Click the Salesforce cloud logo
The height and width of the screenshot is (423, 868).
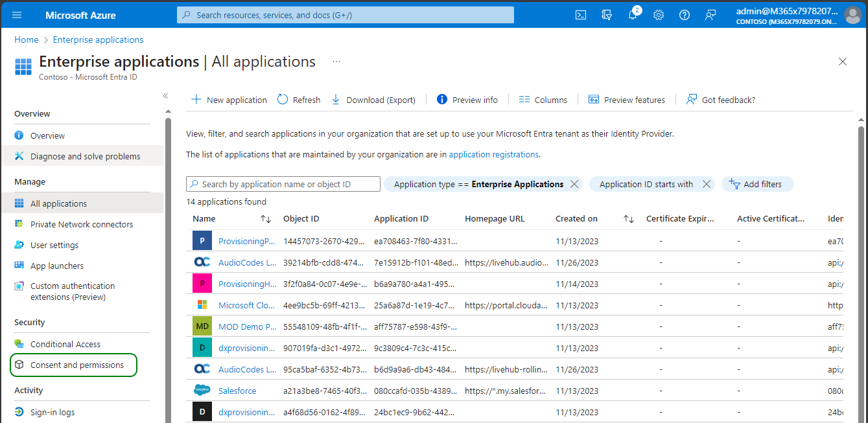click(202, 391)
